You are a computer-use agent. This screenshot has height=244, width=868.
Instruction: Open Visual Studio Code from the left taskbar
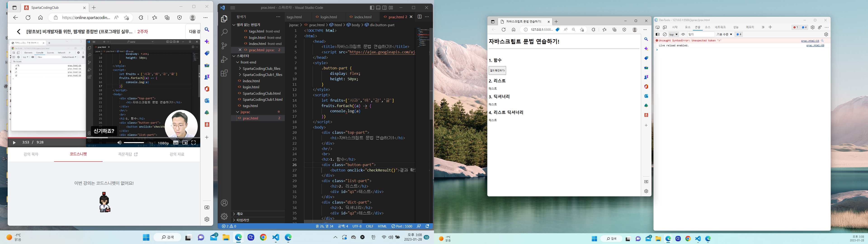point(276,237)
